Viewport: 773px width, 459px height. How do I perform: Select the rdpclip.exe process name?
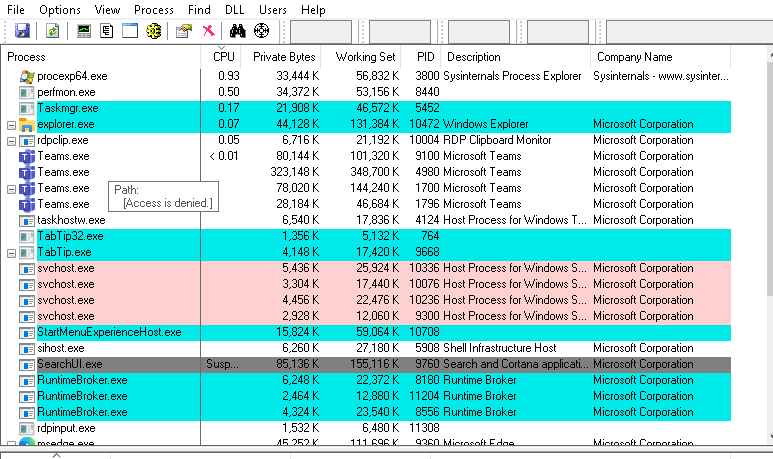[63, 140]
